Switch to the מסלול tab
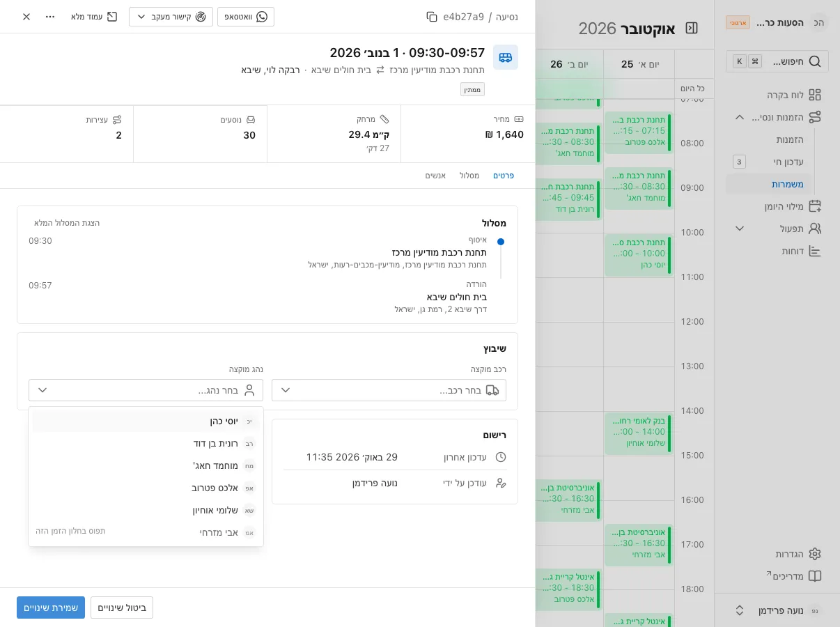This screenshot has height=627, width=840. pyautogui.click(x=469, y=176)
